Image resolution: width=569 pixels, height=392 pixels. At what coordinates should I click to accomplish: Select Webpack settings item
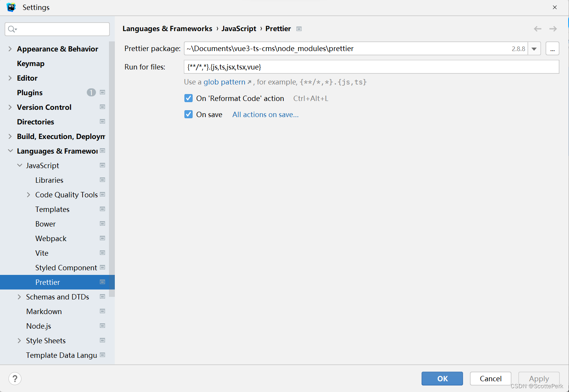pos(51,238)
